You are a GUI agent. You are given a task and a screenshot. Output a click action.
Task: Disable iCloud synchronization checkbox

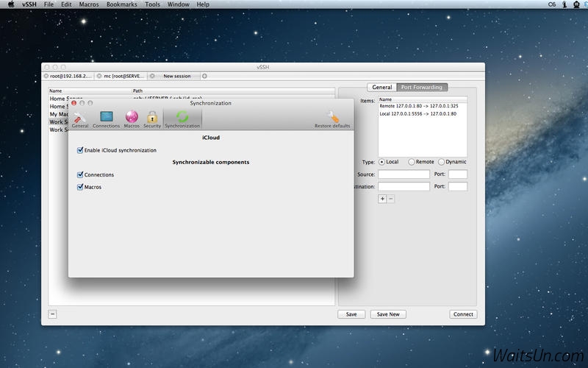(x=80, y=150)
